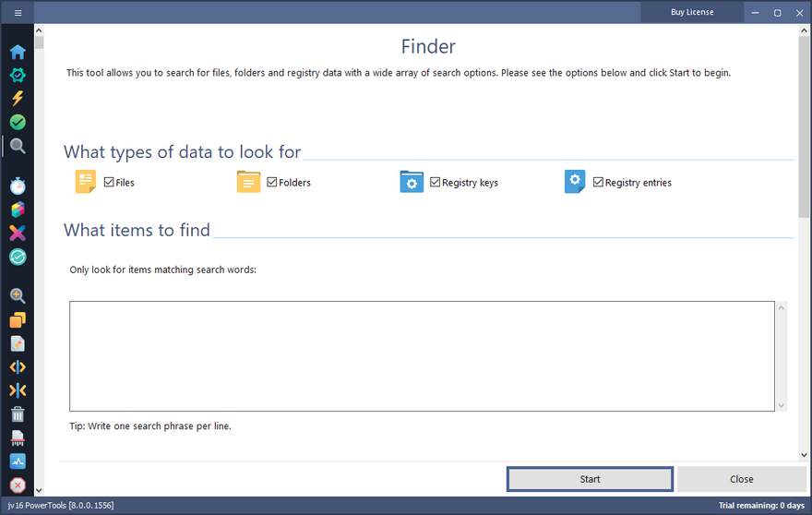
Task: Click the magnifier-with-plus sidebar icon
Action: click(x=18, y=296)
